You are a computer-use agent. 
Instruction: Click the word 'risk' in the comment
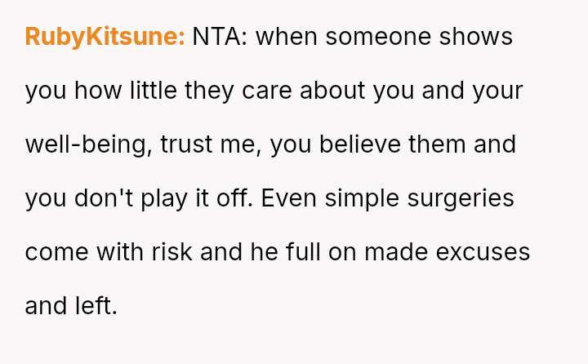click(x=169, y=252)
